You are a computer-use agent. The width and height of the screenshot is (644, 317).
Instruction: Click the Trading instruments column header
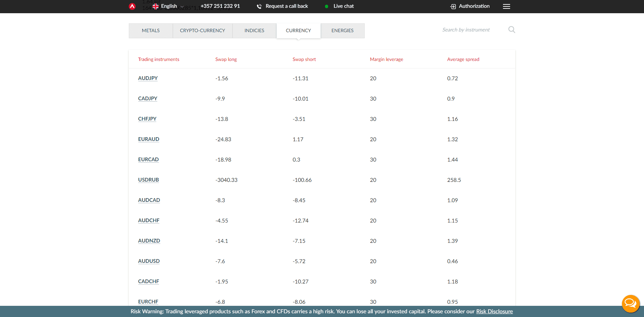(x=159, y=59)
